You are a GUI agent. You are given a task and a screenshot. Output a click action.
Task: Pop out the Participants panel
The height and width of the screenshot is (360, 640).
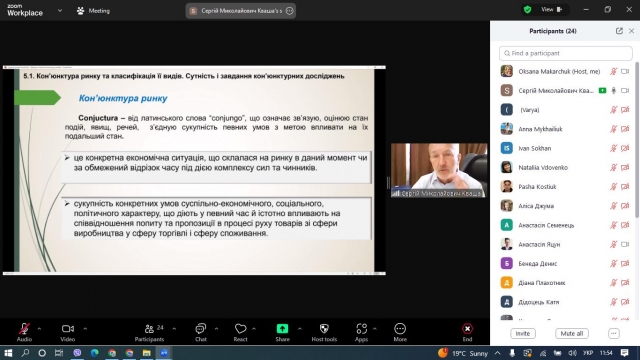[x=619, y=31]
